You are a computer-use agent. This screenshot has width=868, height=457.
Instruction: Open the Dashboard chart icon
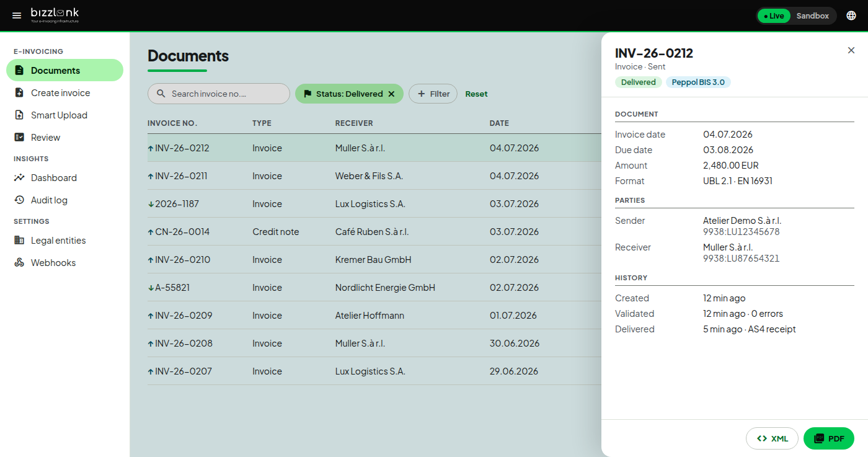19,178
